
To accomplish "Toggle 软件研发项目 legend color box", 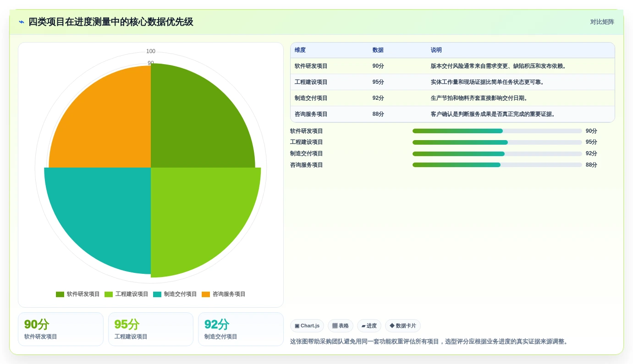I will click(60, 294).
